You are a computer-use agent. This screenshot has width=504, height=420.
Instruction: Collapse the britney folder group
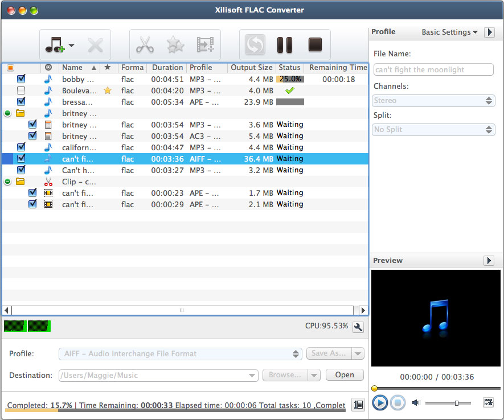click(7, 113)
